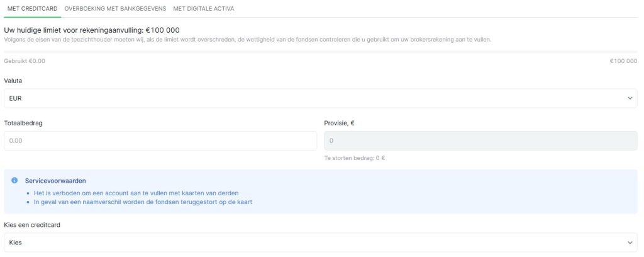Click the €100 000 maximum limit label
The image size is (644, 257).
click(623, 61)
